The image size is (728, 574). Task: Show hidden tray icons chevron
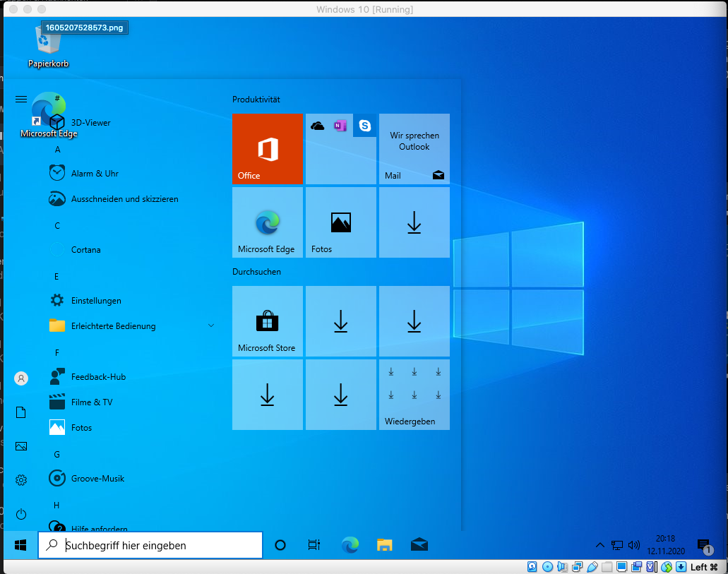600,545
